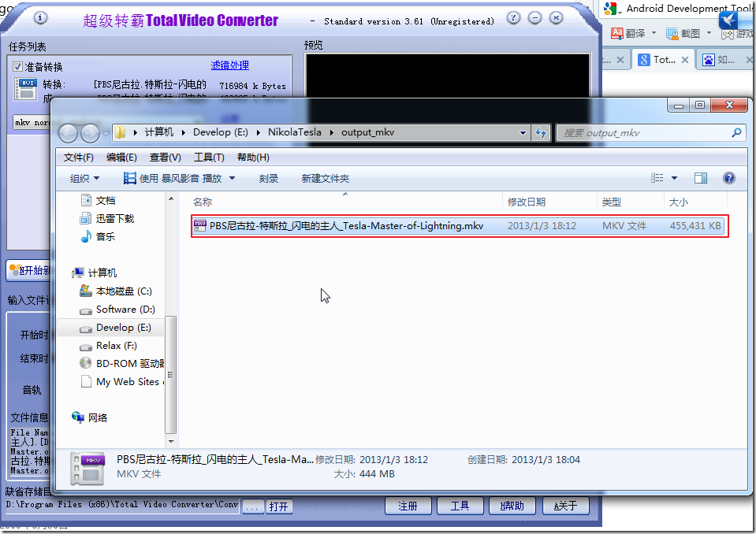Select the BD-ROM drive

tap(122, 364)
